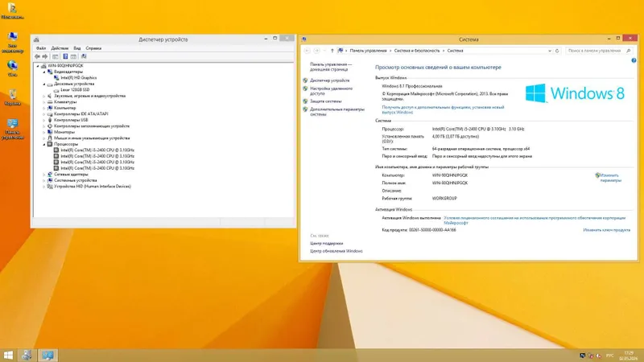This screenshot has height=362, width=644.
Task: Click the scan hardware changes toolbar icon
Action: pos(84,56)
